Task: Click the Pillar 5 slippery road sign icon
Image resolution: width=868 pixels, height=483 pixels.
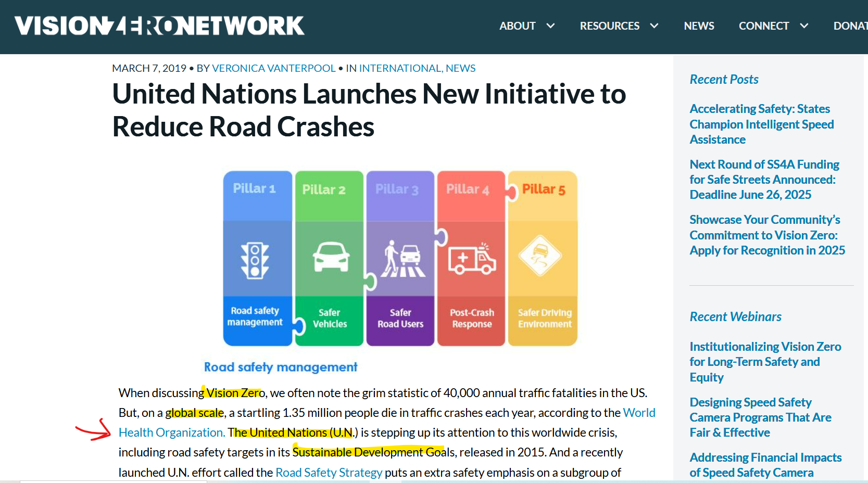Action: click(540, 256)
